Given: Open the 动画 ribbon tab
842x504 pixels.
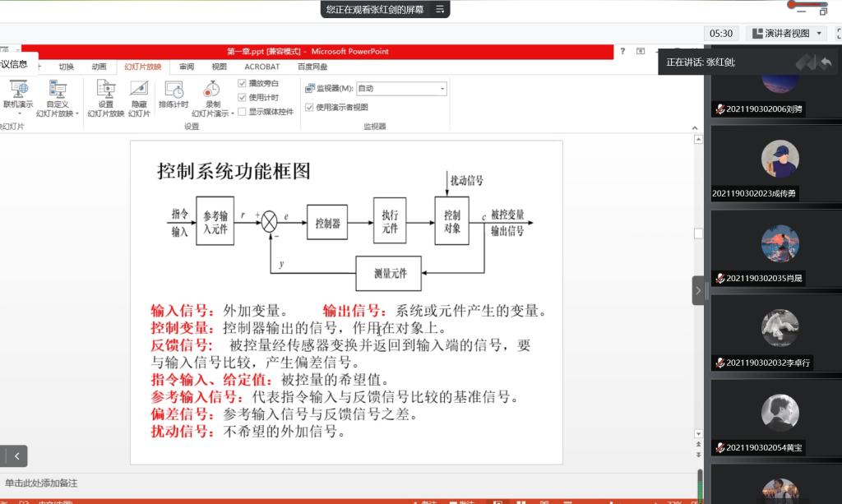Looking at the screenshot, I should (x=99, y=67).
